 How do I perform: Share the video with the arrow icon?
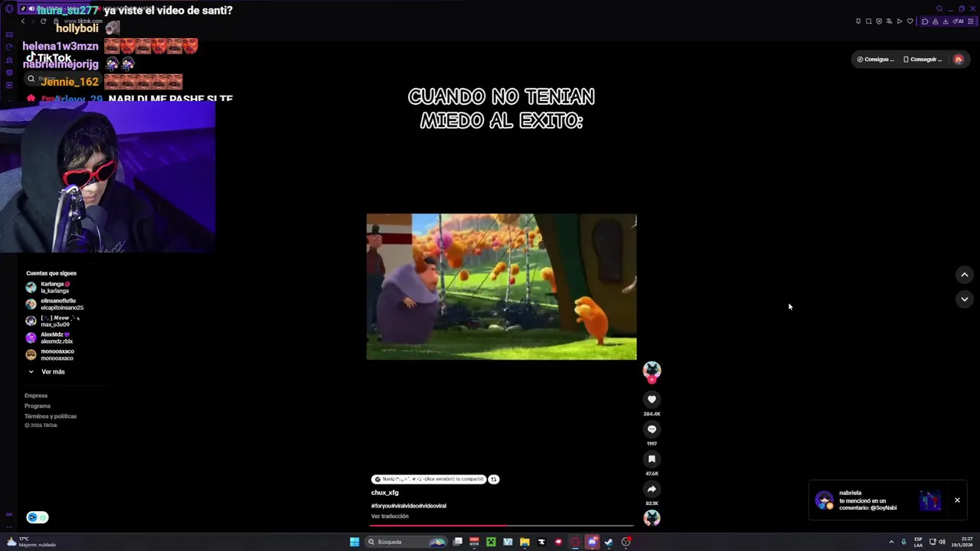(652, 489)
